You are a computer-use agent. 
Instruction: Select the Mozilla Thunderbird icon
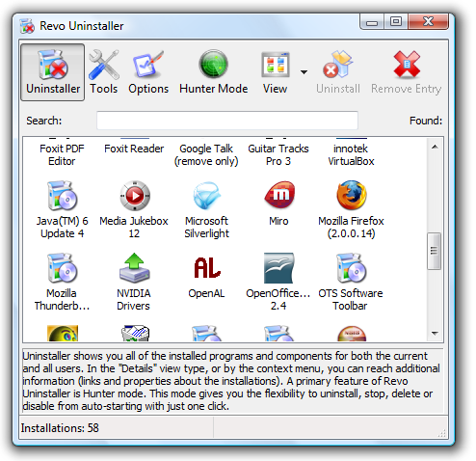tap(62, 268)
